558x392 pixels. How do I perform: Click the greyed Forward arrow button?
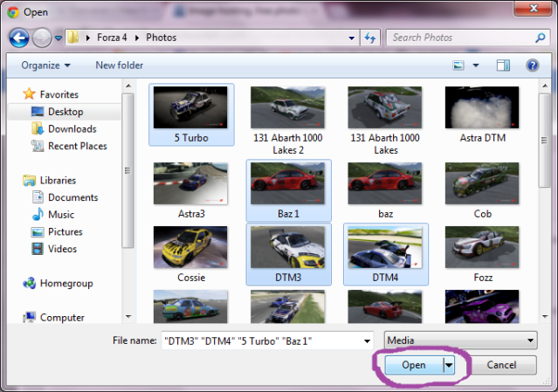point(42,38)
